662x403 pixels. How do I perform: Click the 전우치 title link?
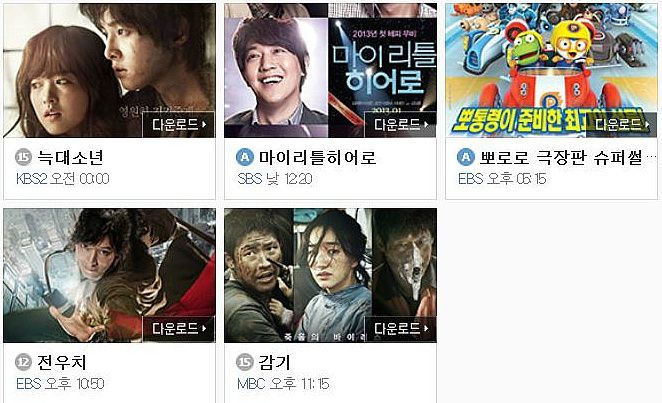click(62, 362)
